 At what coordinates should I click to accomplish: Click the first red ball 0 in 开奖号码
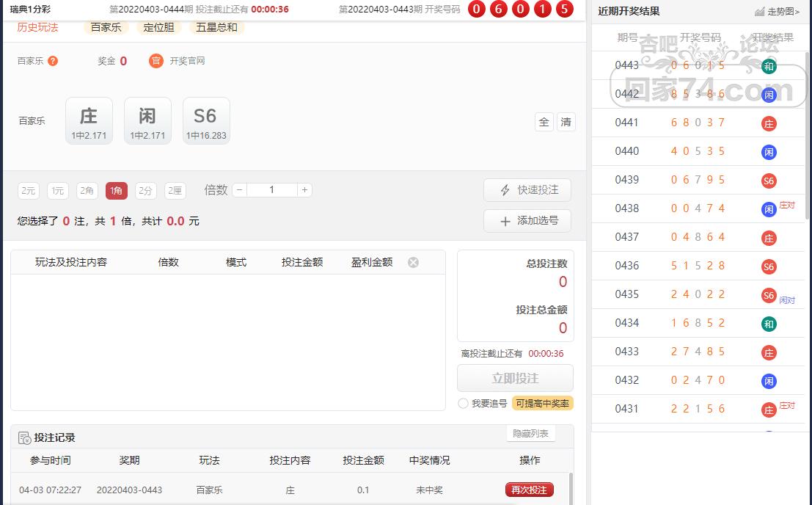point(477,9)
